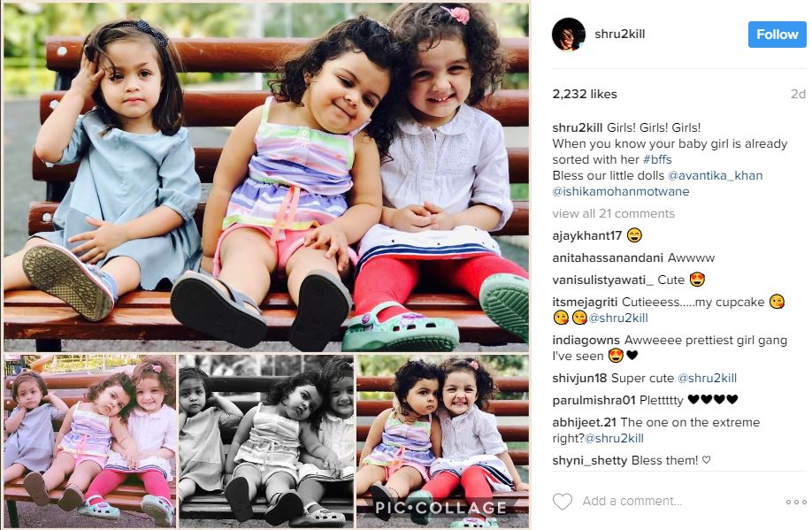Open itsmejagriti's profile from comments

pos(585,302)
